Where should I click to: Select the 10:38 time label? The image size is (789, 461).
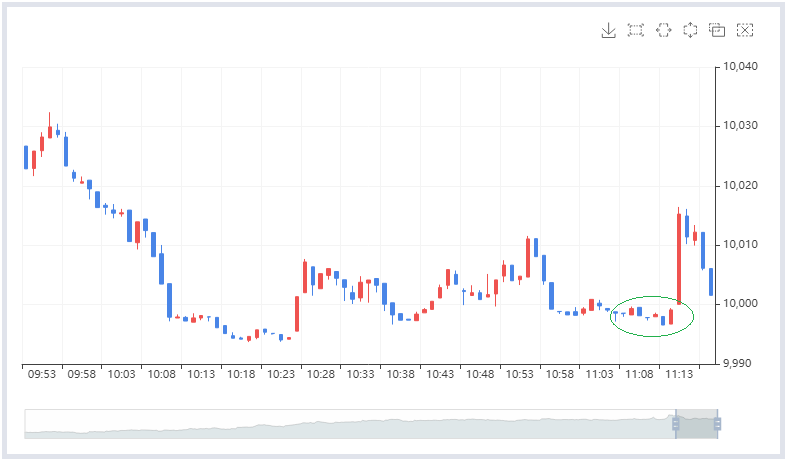401,374
